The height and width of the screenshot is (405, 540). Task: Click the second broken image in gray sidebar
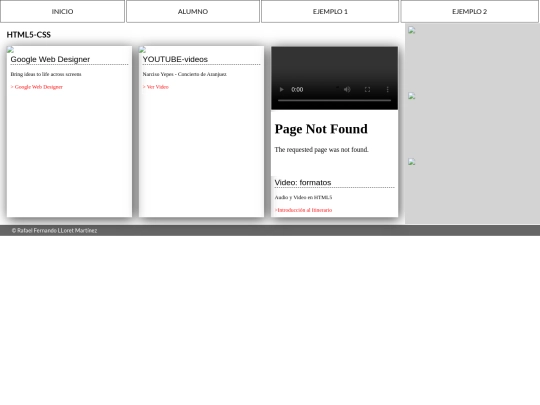412,96
